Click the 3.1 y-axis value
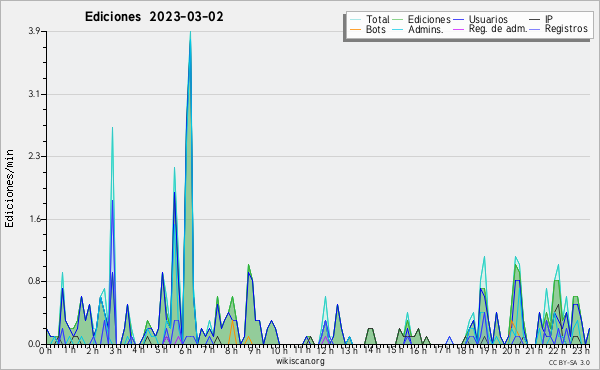The image size is (600, 370). tap(34, 94)
